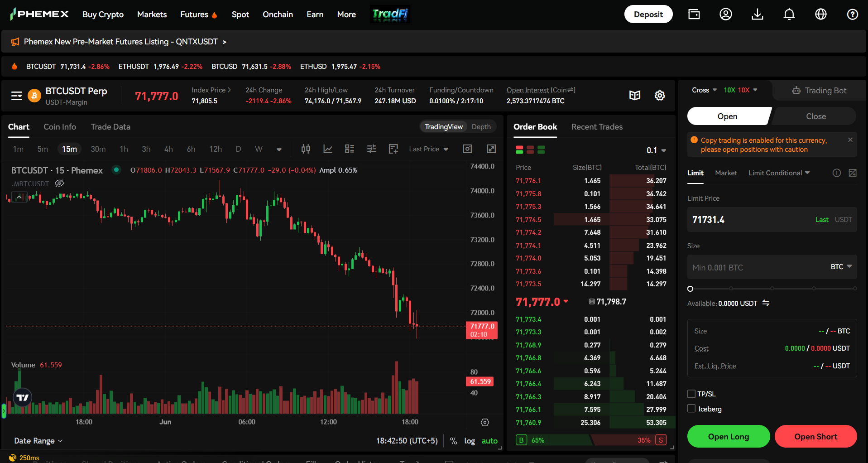Image resolution: width=868 pixels, height=463 pixels.
Task: Select the candlestick chart type icon
Action: pos(306,149)
